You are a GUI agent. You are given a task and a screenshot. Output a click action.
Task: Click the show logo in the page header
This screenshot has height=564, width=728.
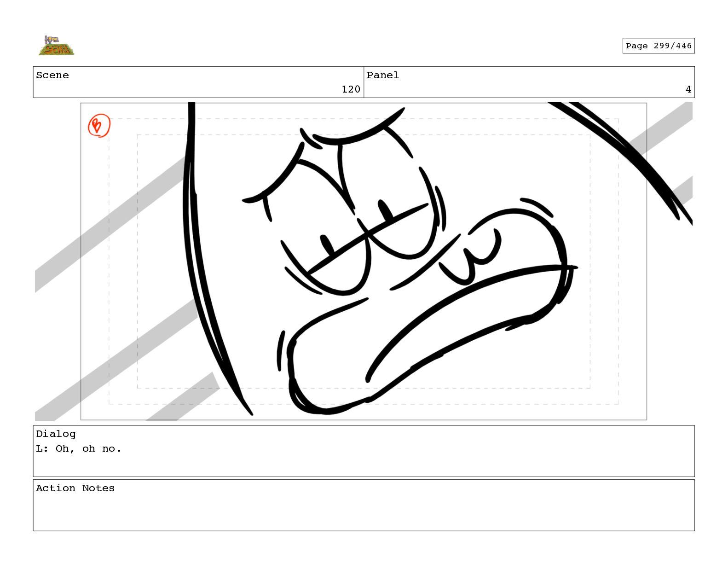coord(56,46)
